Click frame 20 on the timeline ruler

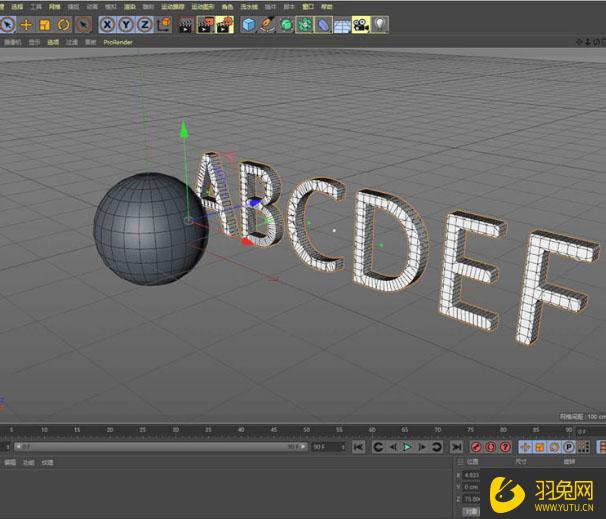coord(110,430)
